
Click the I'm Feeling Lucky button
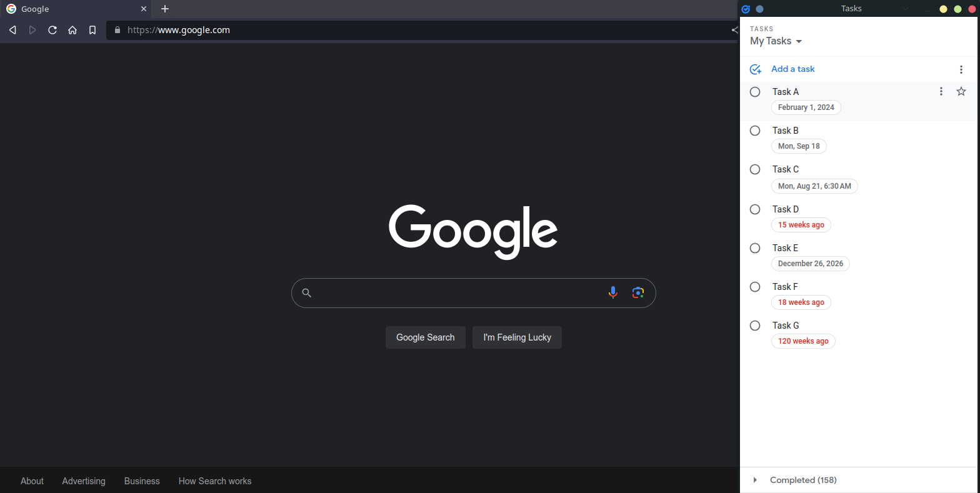[517, 337]
